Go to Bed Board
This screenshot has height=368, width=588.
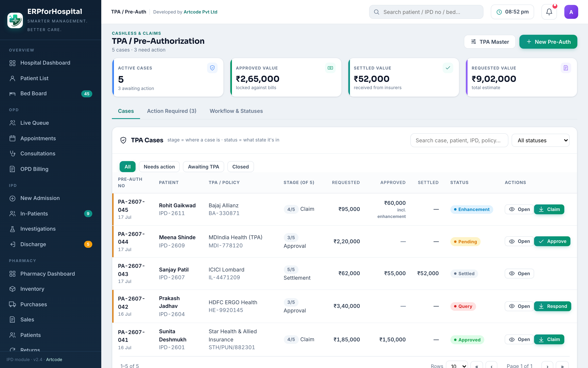pos(51,93)
